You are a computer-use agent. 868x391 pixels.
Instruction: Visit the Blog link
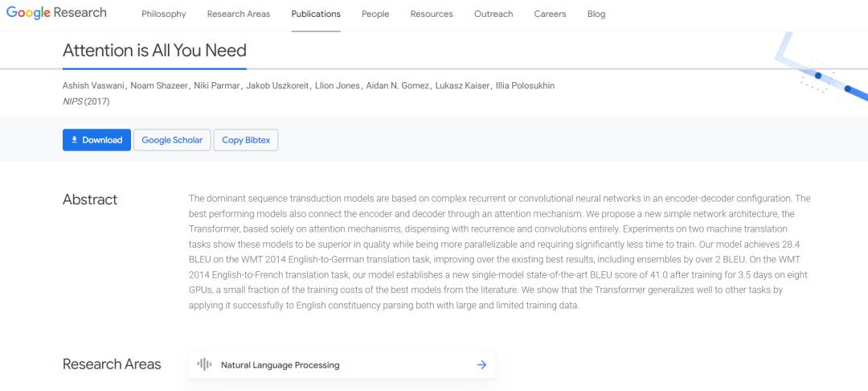596,14
